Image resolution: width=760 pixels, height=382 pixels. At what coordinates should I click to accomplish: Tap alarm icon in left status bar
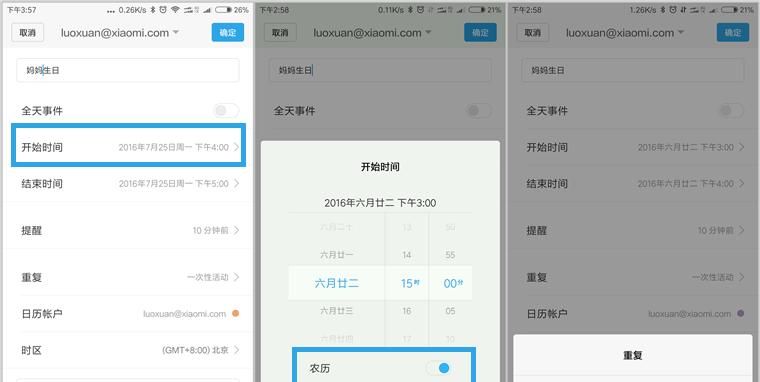(163, 10)
